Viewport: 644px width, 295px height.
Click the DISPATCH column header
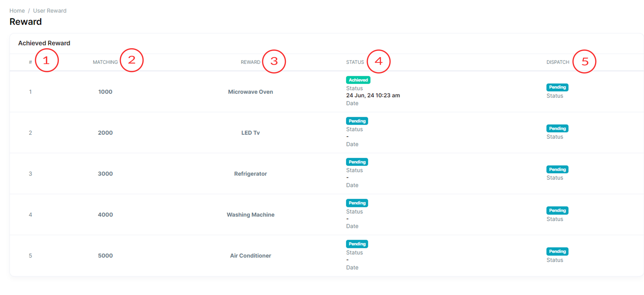(x=558, y=62)
